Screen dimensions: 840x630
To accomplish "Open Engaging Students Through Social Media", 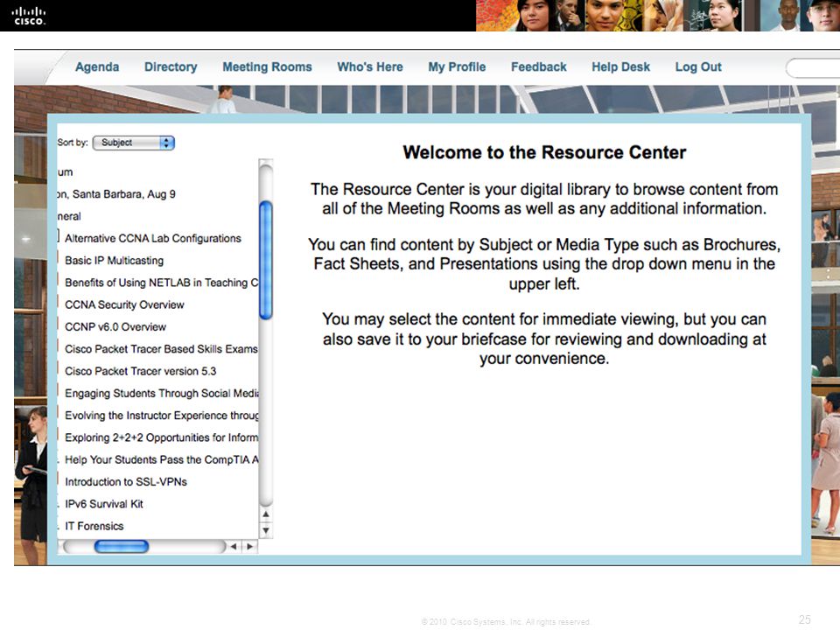I will (x=161, y=393).
